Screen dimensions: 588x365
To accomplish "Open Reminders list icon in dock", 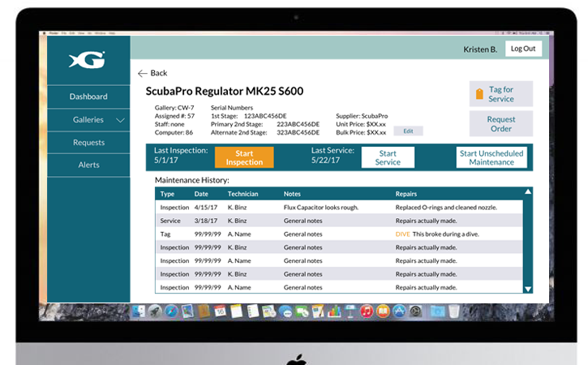I will tap(253, 311).
